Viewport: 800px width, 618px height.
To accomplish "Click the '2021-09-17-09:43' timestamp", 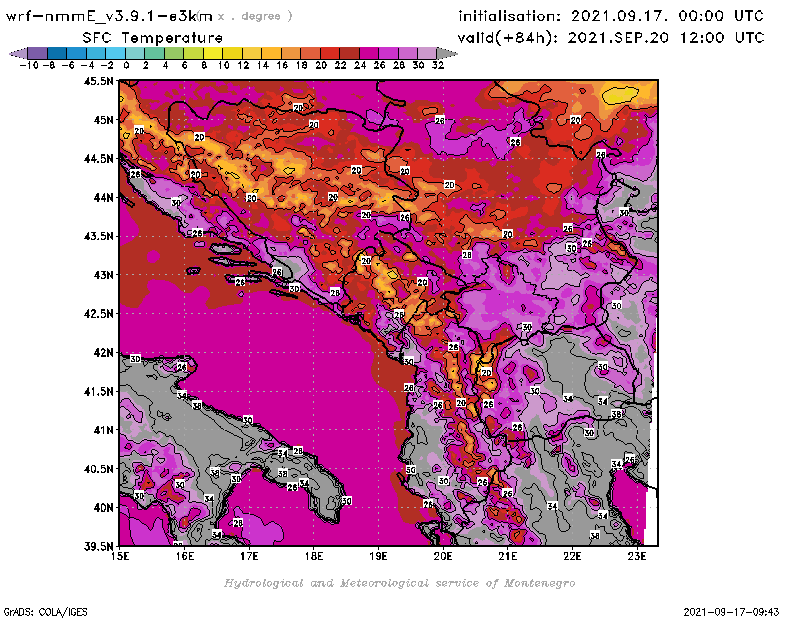I will 731,612.
